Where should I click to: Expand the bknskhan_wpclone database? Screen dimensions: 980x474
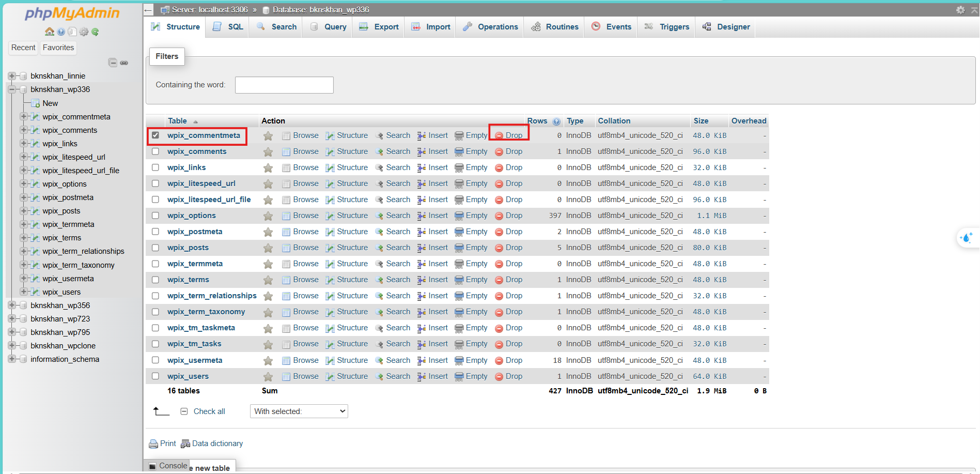pos(11,346)
